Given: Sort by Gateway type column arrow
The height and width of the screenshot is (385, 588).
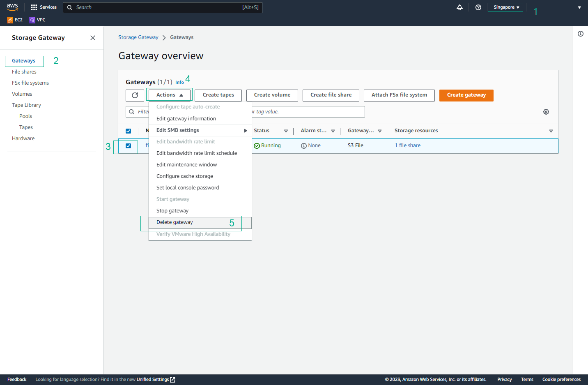Looking at the screenshot, I should 380,131.
